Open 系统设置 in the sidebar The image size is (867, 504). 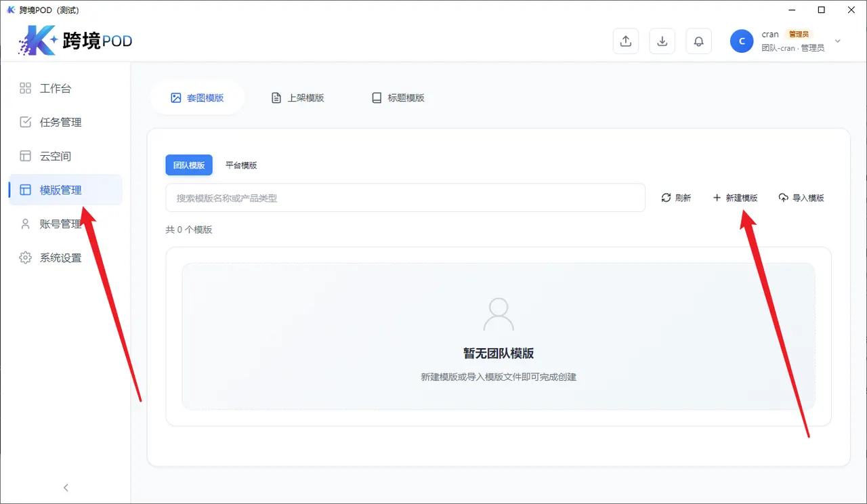[61, 257]
